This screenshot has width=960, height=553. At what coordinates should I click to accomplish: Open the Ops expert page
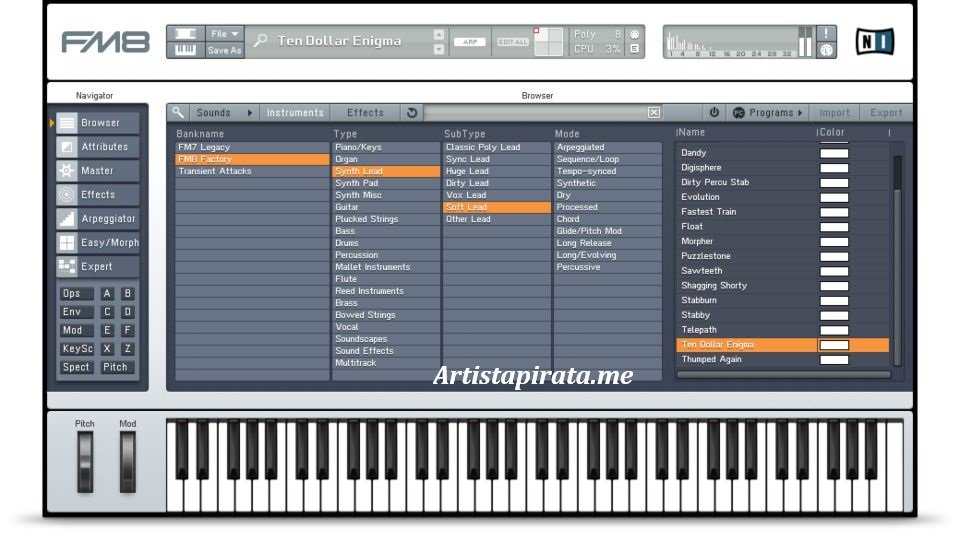[76, 293]
